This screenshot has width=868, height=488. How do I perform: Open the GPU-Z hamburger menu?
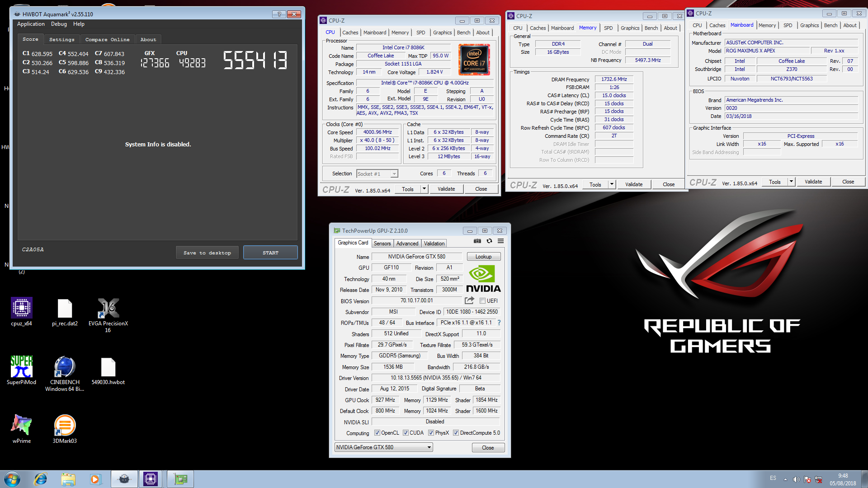coord(501,241)
